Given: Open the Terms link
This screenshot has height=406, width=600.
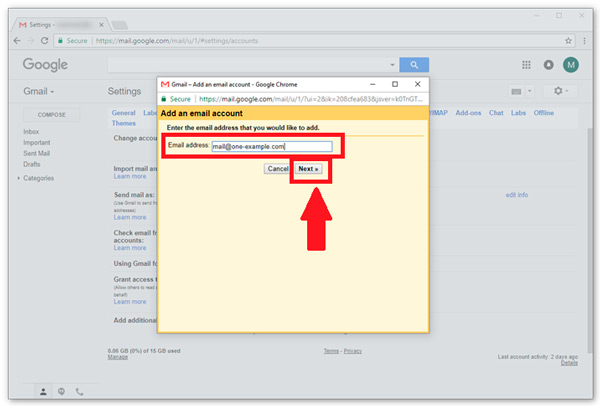Looking at the screenshot, I should pyautogui.click(x=331, y=351).
